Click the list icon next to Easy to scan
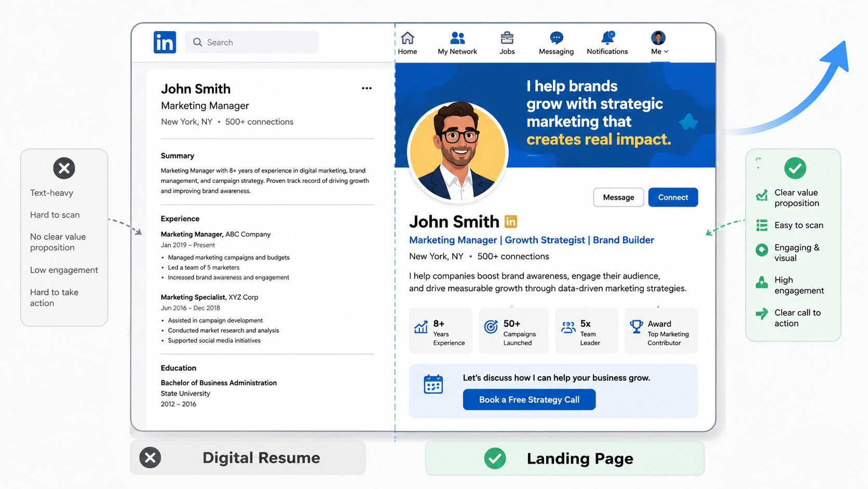 [762, 225]
